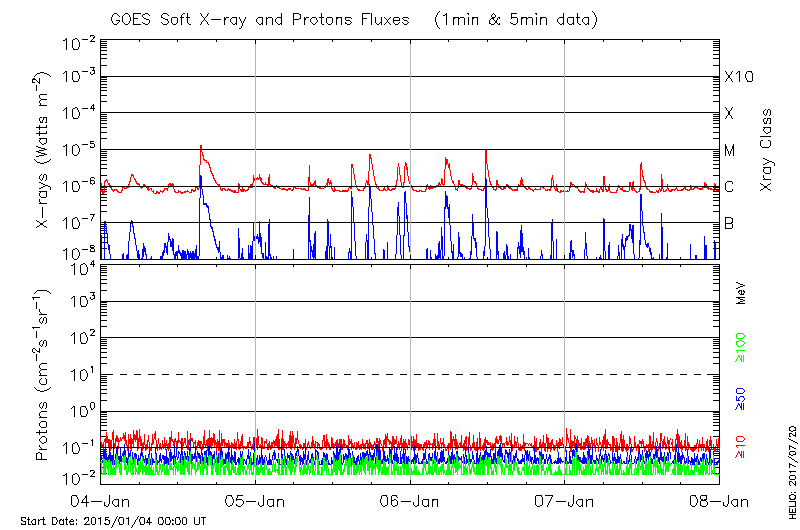Select the M flare class label
Image resolution: width=800 pixels, height=530 pixels.
[x=729, y=150]
